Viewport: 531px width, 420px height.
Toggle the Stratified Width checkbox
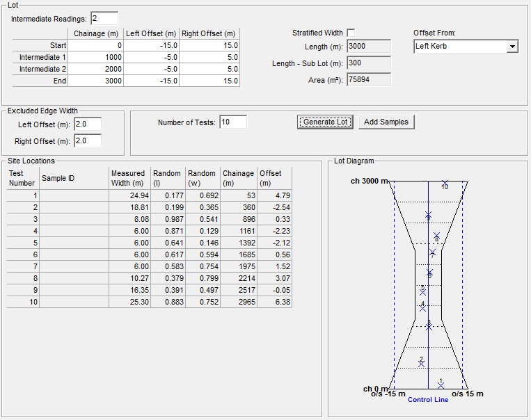coord(351,33)
